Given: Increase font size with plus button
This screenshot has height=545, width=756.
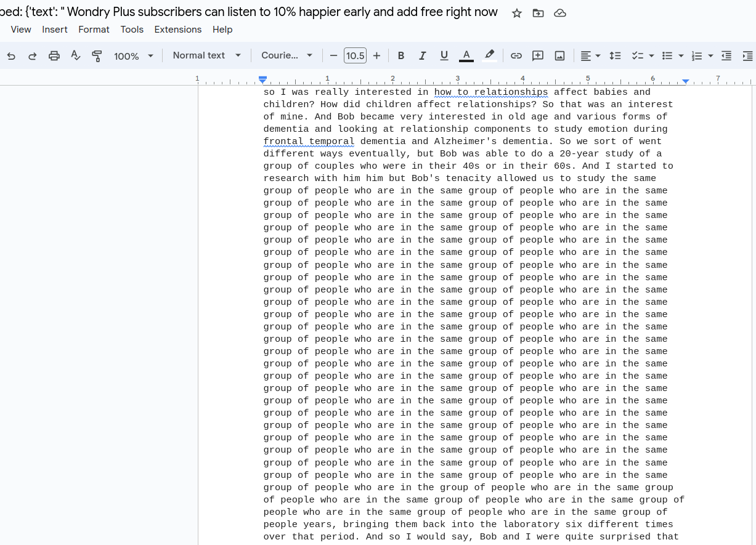Looking at the screenshot, I should click(377, 56).
